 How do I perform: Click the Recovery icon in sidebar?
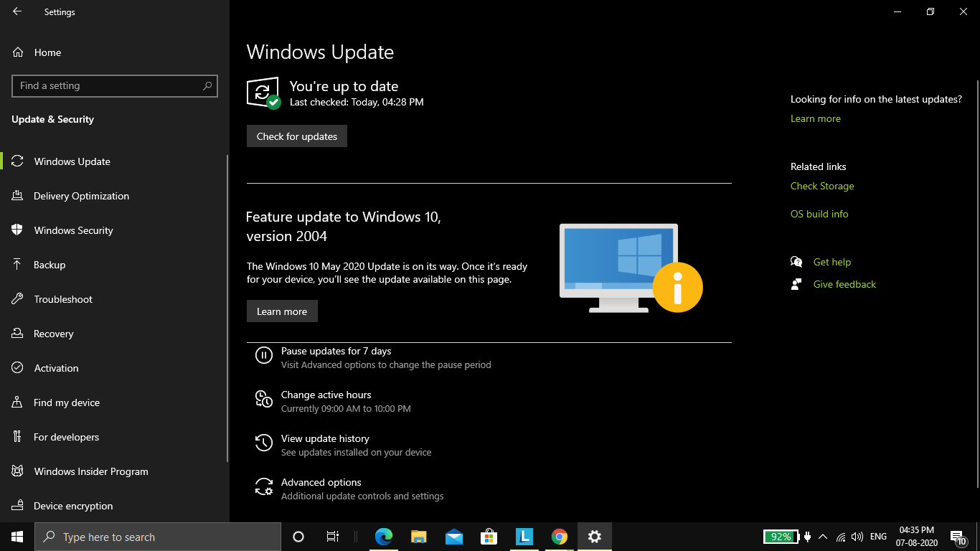tap(18, 334)
